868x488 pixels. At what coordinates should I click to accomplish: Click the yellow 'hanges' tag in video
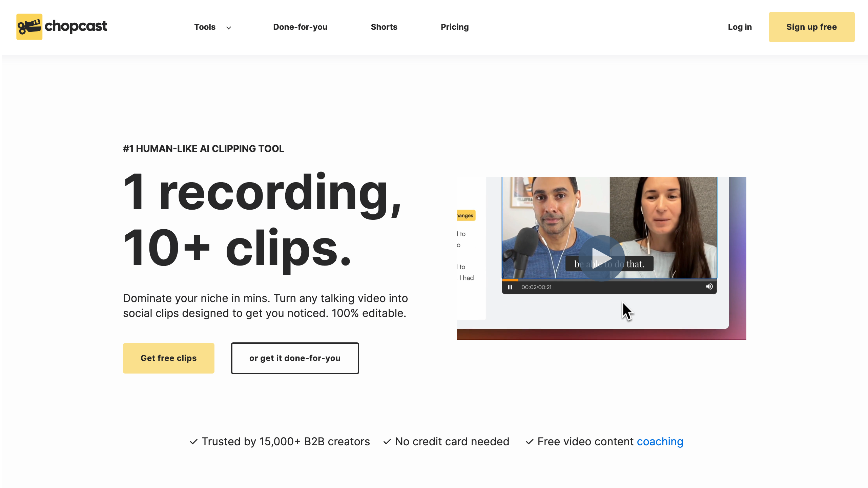point(466,215)
